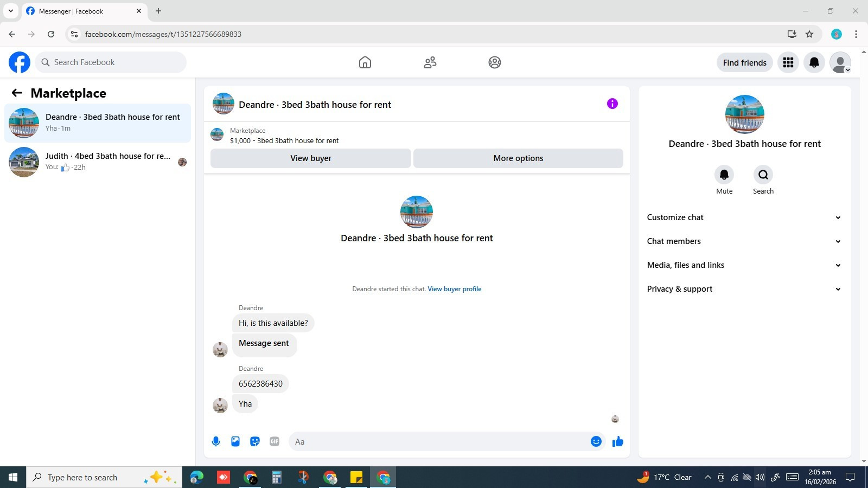Screen dimensions: 868x488
Task: Open the Windows notification center
Action: [x=851, y=477]
